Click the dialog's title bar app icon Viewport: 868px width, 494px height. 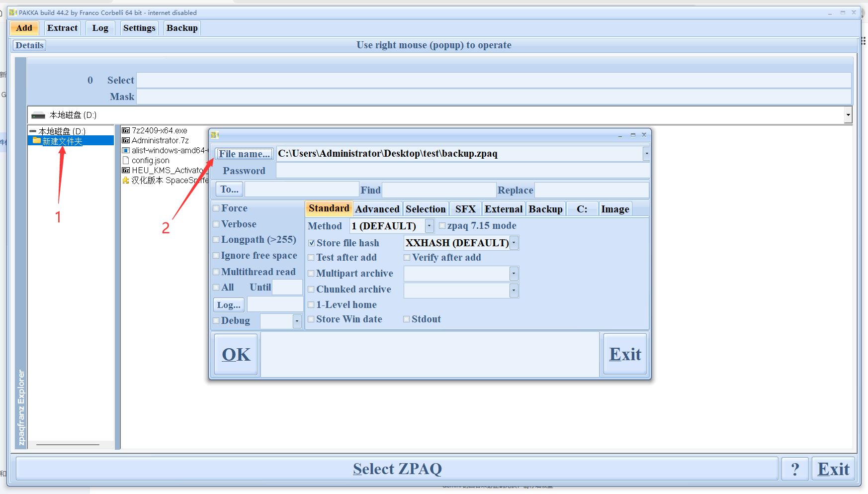(215, 135)
